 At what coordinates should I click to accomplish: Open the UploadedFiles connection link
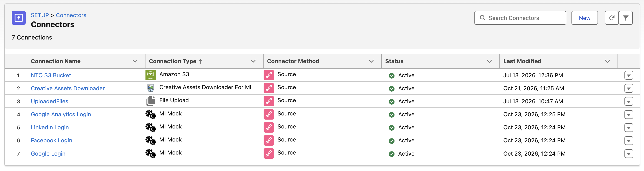click(50, 101)
